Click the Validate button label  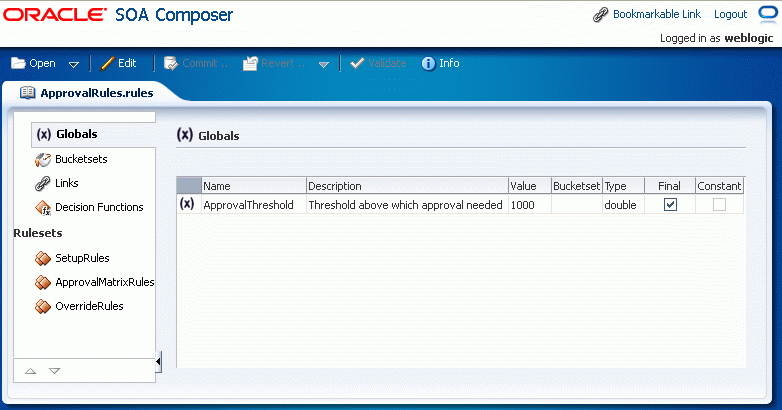[x=387, y=63]
